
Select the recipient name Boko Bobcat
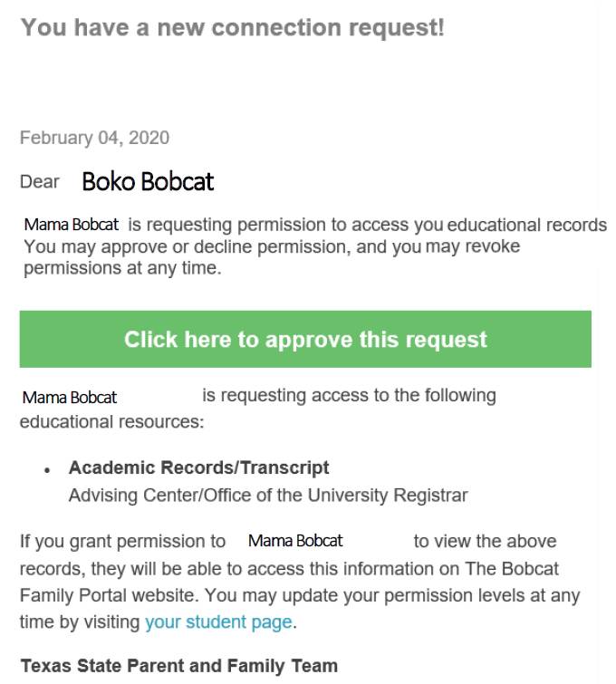(148, 181)
